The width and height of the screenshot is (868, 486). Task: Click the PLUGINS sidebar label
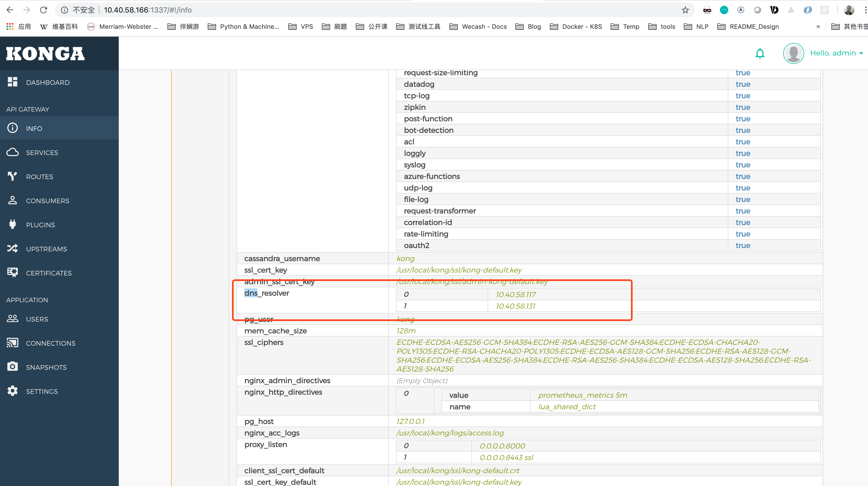41,225
